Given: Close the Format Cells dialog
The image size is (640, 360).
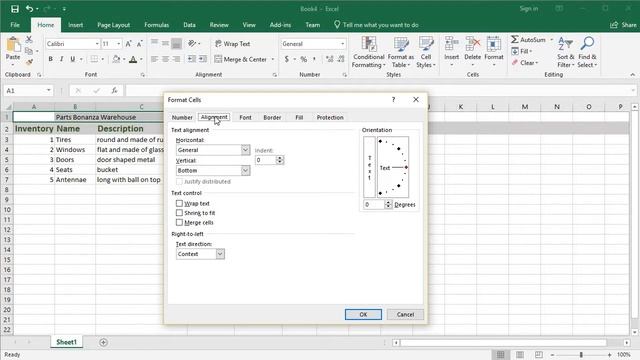Looking at the screenshot, I should 416,100.
